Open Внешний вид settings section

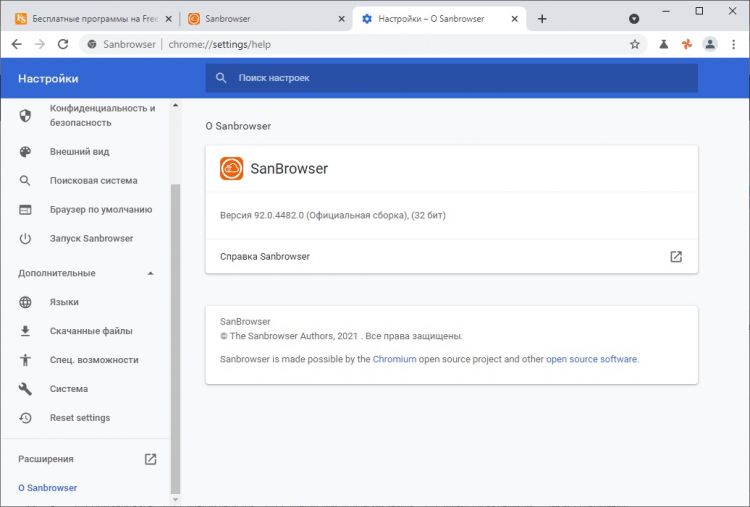coord(80,152)
